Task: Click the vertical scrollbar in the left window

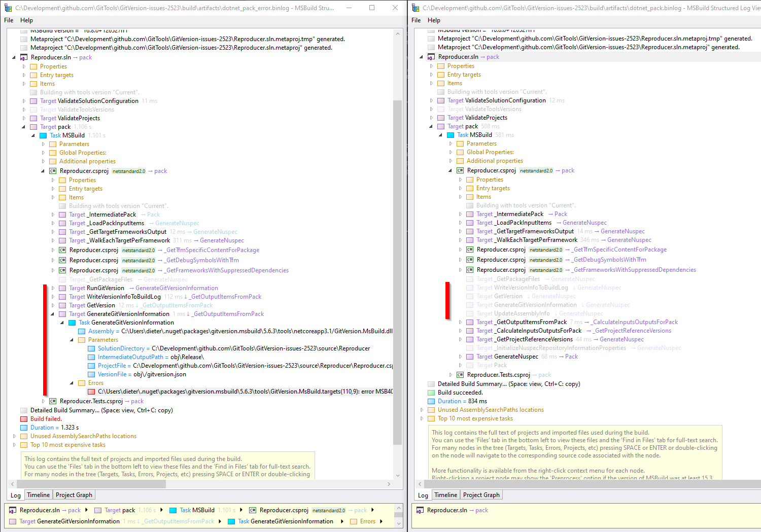Action: [398, 254]
